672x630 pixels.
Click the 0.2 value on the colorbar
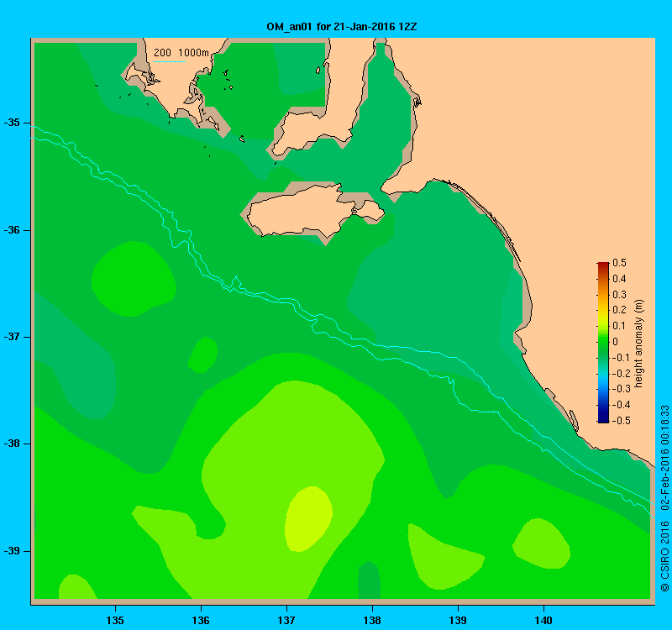619,310
